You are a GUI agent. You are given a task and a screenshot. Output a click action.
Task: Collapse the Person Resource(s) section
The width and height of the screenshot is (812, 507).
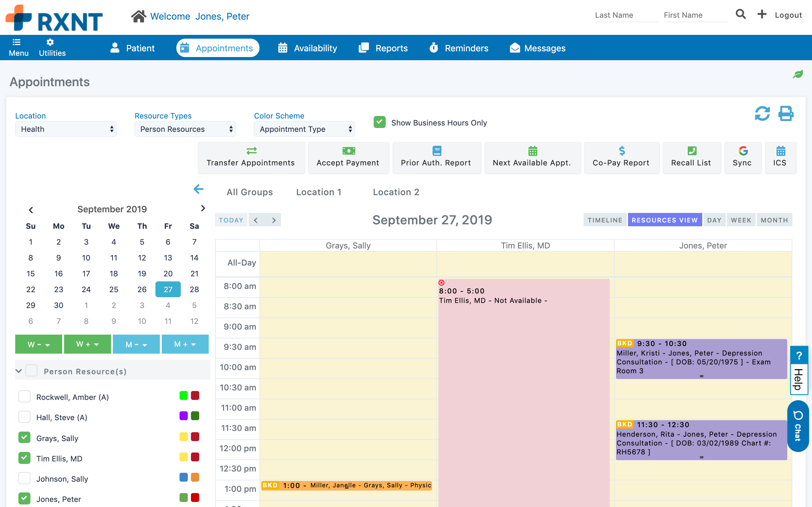[19, 371]
